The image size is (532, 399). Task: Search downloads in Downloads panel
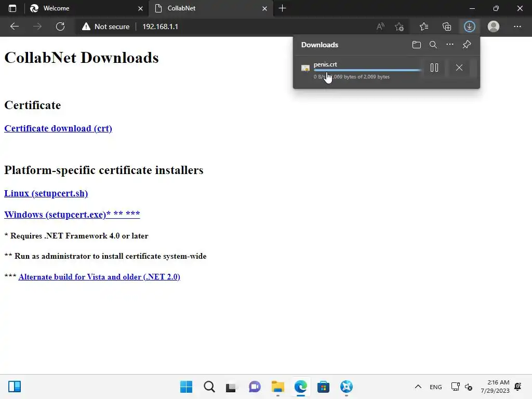tap(433, 45)
